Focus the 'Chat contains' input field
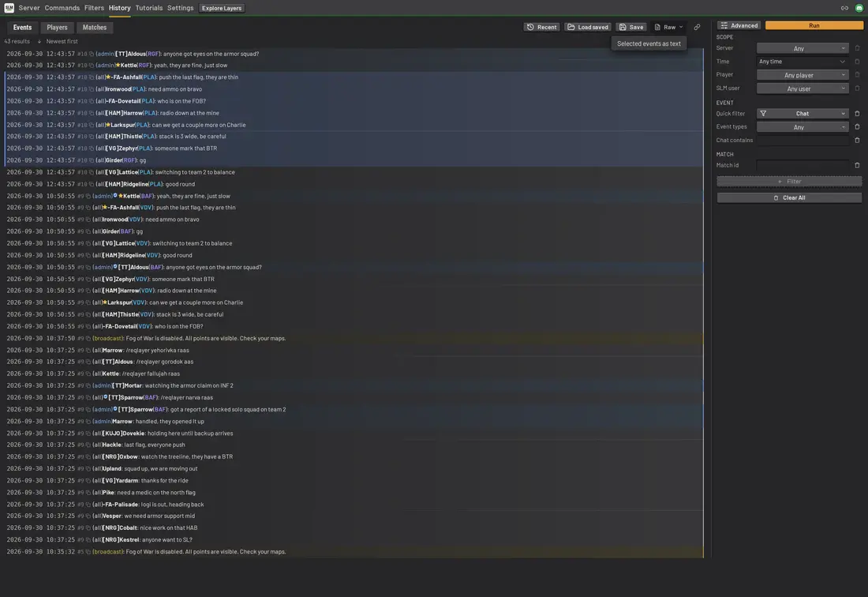Viewport: 868px width, 597px height. click(803, 140)
